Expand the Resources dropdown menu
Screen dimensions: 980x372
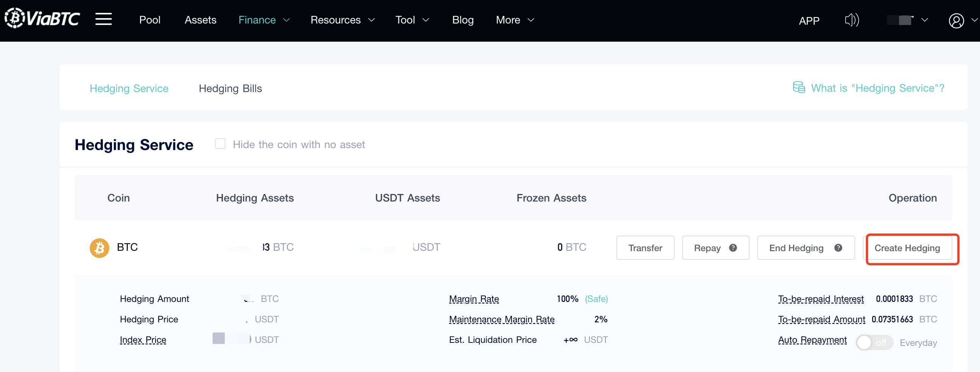coord(342,20)
